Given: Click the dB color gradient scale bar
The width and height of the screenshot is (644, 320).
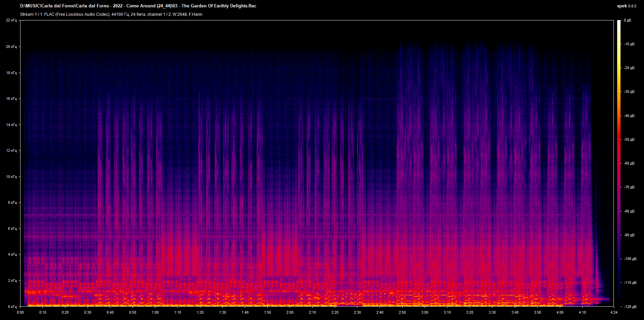Looking at the screenshot, I should click(x=619, y=164).
